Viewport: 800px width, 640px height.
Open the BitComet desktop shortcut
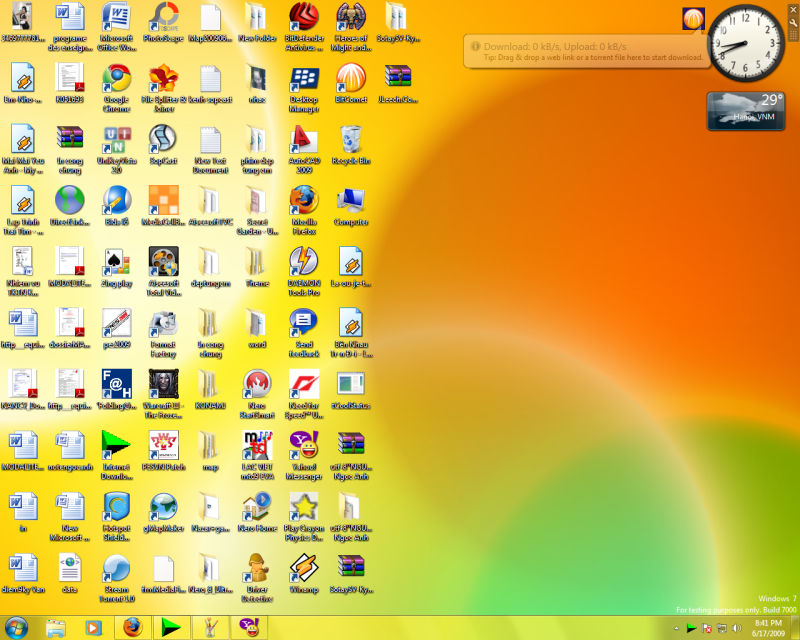(351, 79)
